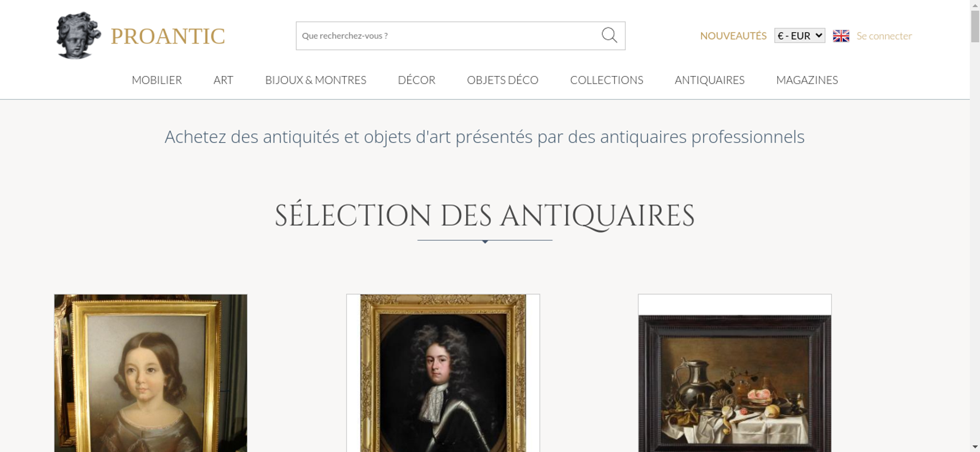Viewport: 980px width, 452px height.
Task: Open the EUR currency dropdown
Action: (x=800, y=36)
